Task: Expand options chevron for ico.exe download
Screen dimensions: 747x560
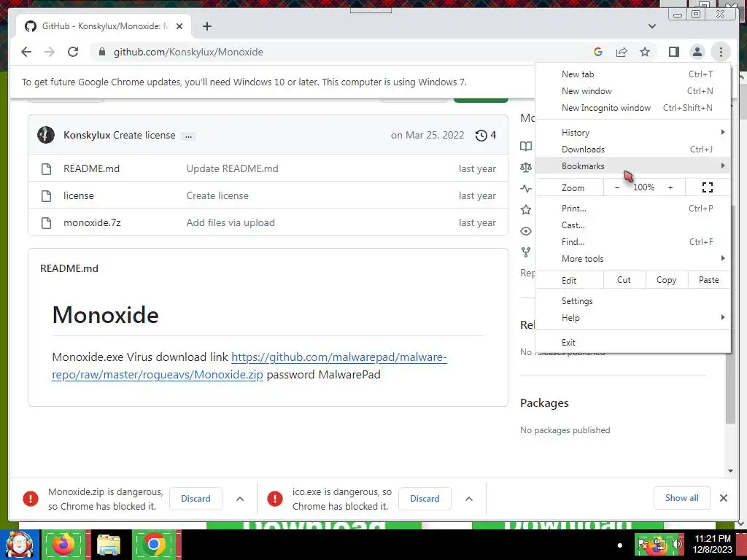Action: (469, 499)
